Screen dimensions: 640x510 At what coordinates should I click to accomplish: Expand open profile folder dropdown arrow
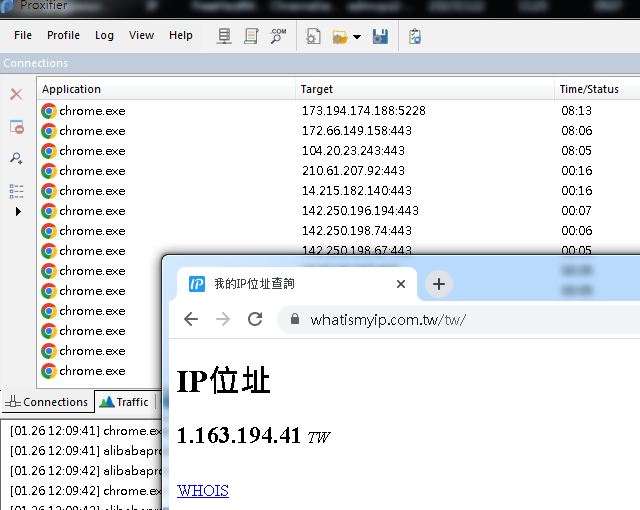tap(357, 37)
